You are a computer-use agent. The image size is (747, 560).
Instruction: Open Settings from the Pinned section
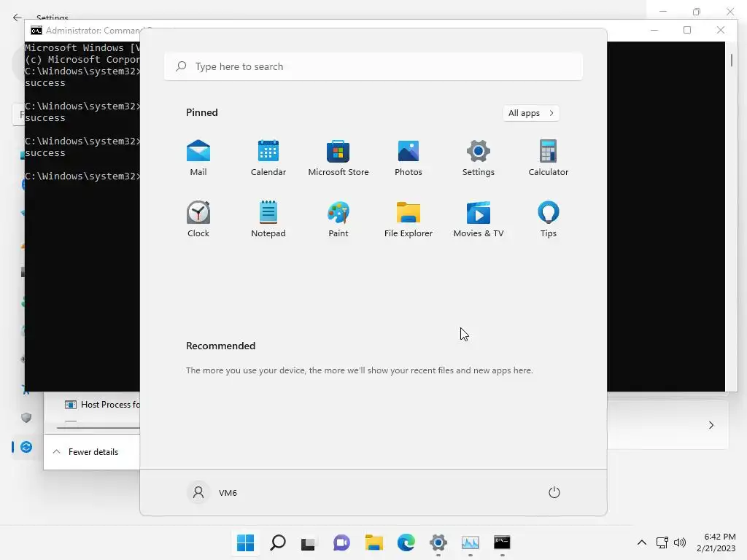[479, 158]
